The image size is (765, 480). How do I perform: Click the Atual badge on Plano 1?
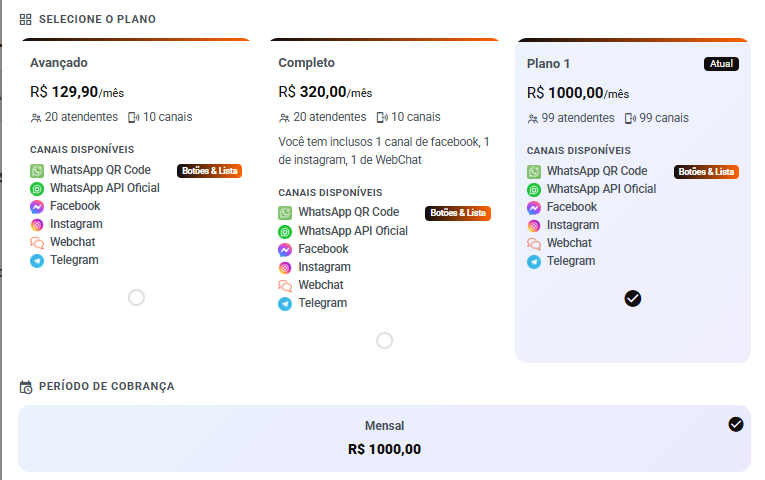[721, 64]
